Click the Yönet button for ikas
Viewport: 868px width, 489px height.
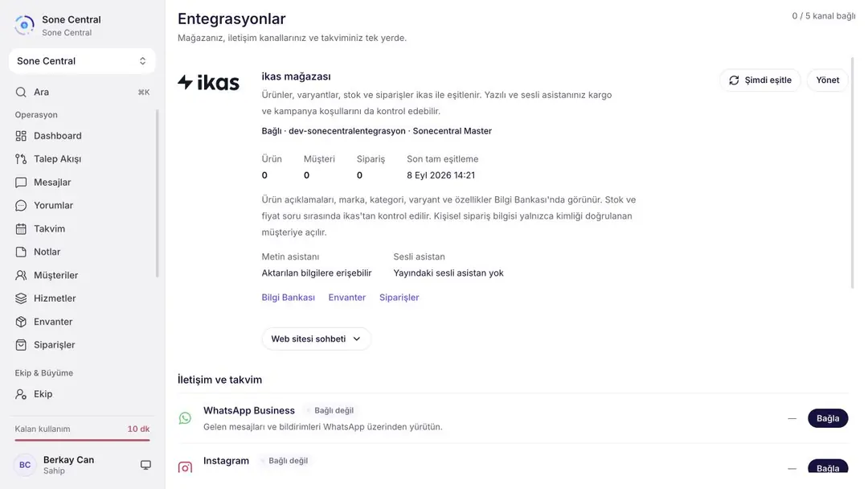pos(828,80)
